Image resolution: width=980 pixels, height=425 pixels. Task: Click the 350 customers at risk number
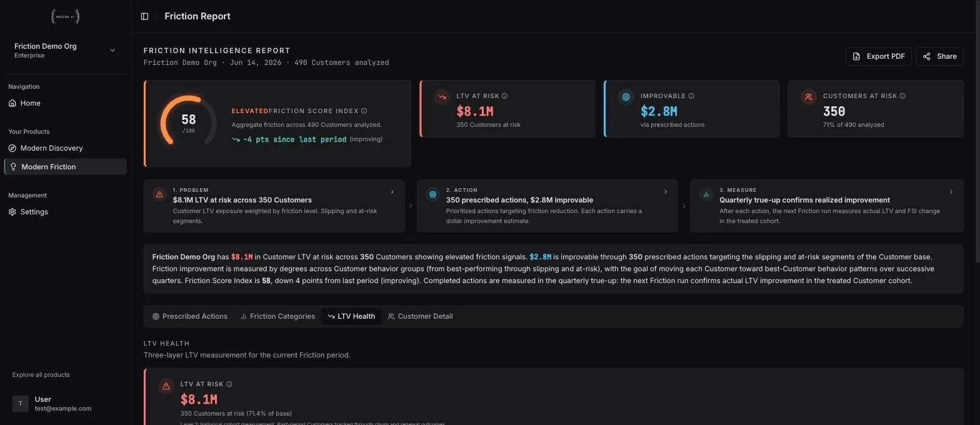[834, 111]
